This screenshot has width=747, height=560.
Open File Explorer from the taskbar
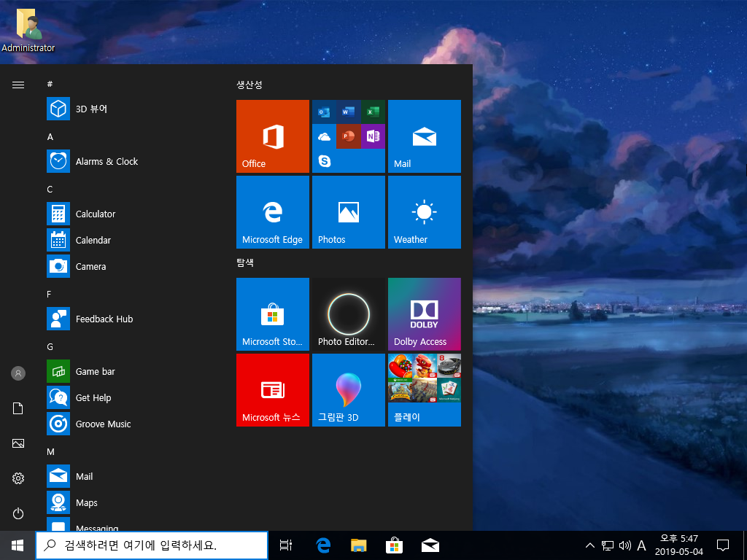(x=358, y=545)
